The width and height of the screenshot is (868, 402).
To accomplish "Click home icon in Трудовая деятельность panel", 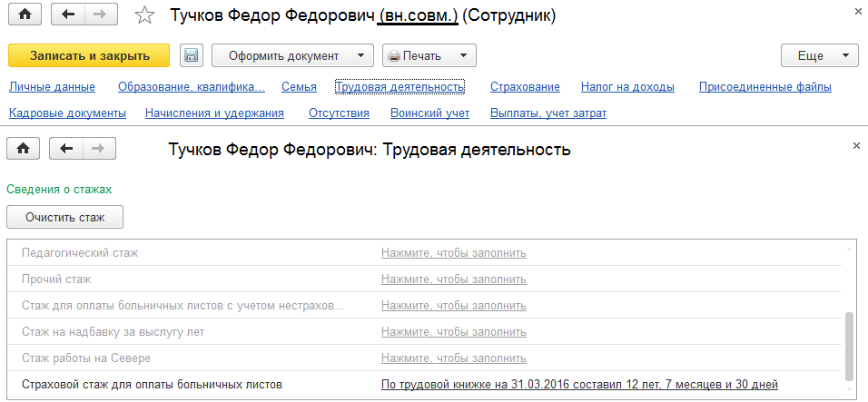I will coord(24,148).
